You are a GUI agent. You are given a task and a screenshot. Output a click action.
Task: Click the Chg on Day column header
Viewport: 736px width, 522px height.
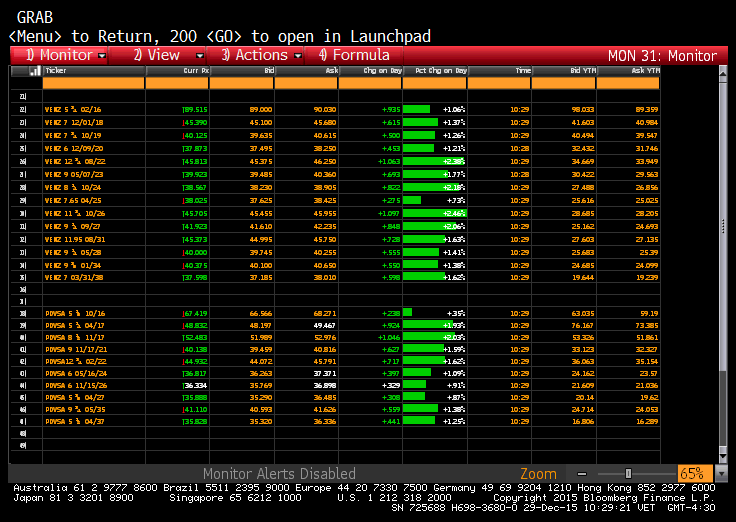(370, 71)
